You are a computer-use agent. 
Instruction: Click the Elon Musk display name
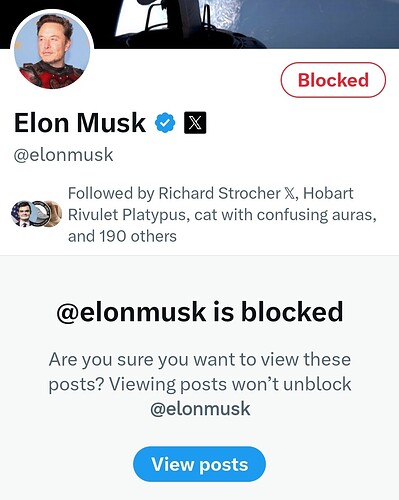pos(80,123)
